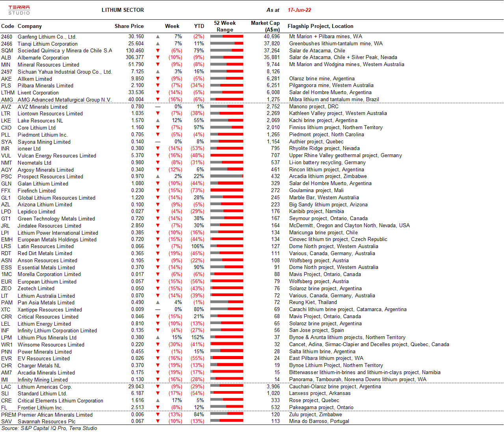Click YTD value 106% for Latin Resources
The height and width of the screenshot is (432, 504).
[198, 247]
